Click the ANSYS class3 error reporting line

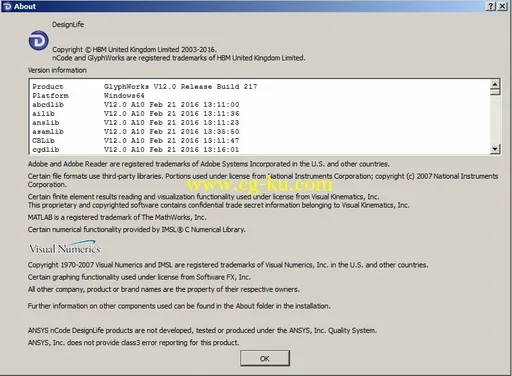pyautogui.click(x=133, y=342)
